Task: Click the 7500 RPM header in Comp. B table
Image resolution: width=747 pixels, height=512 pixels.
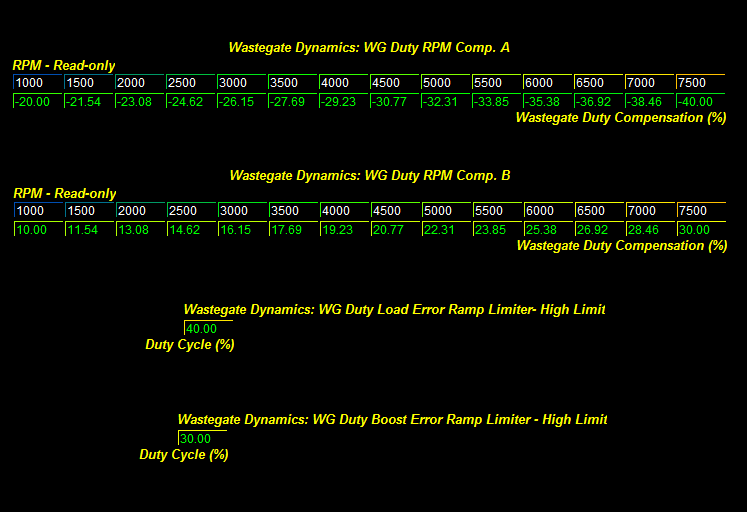Action: pyautogui.click(x=700, y=210)
